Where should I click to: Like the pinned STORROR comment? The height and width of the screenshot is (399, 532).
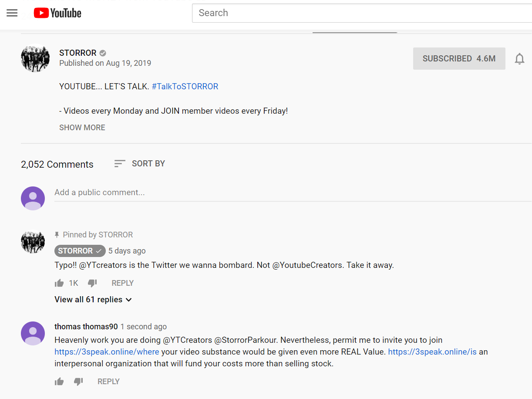pos(59,283)
